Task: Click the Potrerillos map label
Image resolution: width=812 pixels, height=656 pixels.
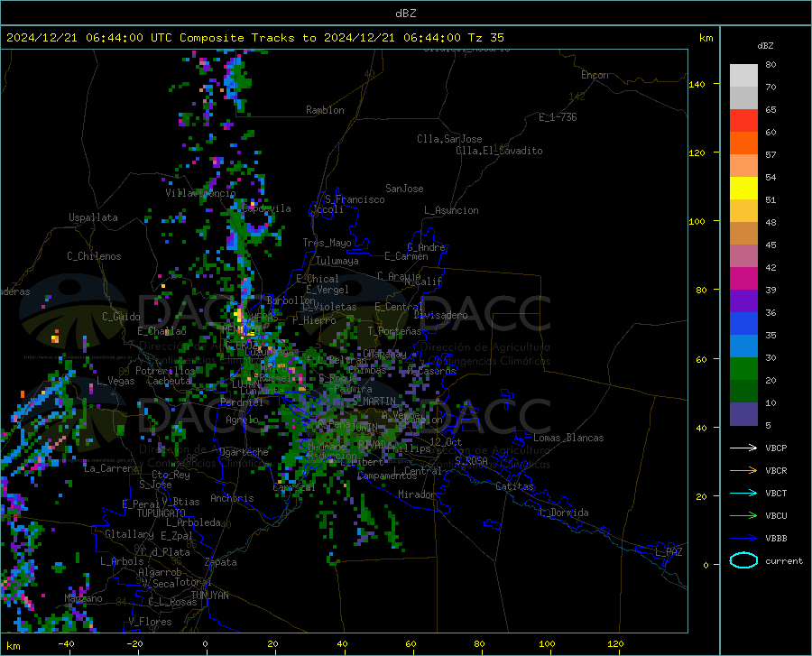Action: tap(165, 371)
